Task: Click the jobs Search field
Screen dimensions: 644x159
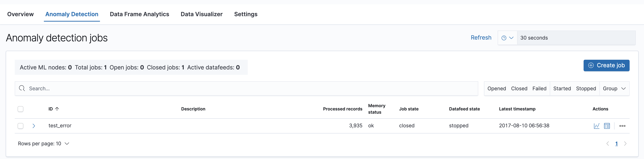Action: (x=250, y=88)
